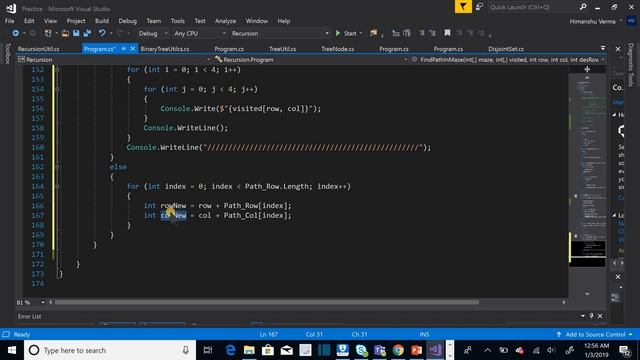This screenshot has height=360, width=640.
Task: Click the Undo arrow icon
Action: 102,33
